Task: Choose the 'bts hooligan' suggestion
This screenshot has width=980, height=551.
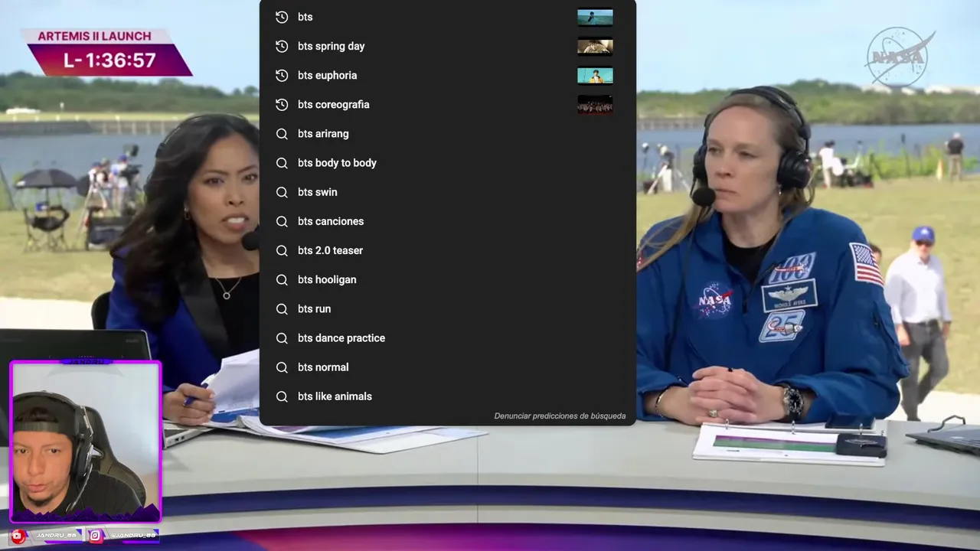Action: [448, 279]
